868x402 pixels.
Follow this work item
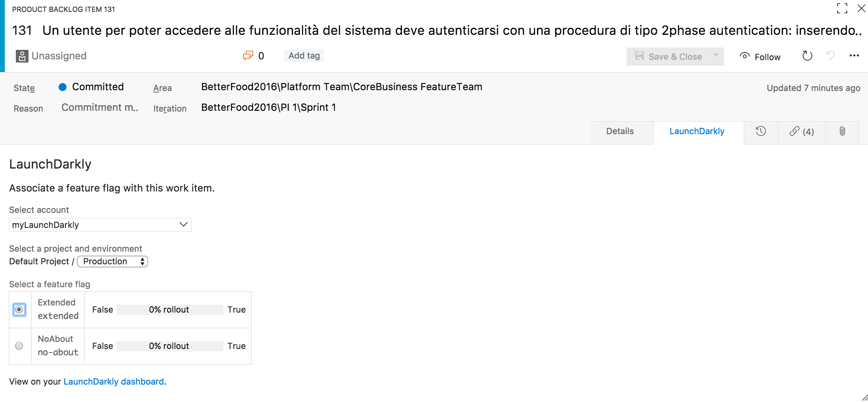[x=760, y=57]
